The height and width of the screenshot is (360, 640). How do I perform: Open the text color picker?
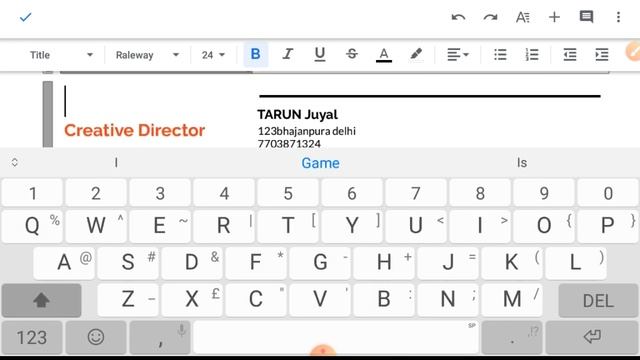[384, 55]
